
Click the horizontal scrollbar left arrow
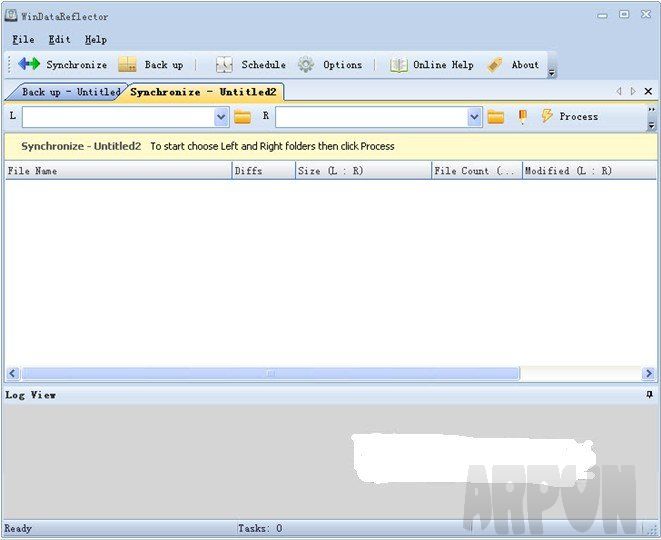tap(13, 373)
